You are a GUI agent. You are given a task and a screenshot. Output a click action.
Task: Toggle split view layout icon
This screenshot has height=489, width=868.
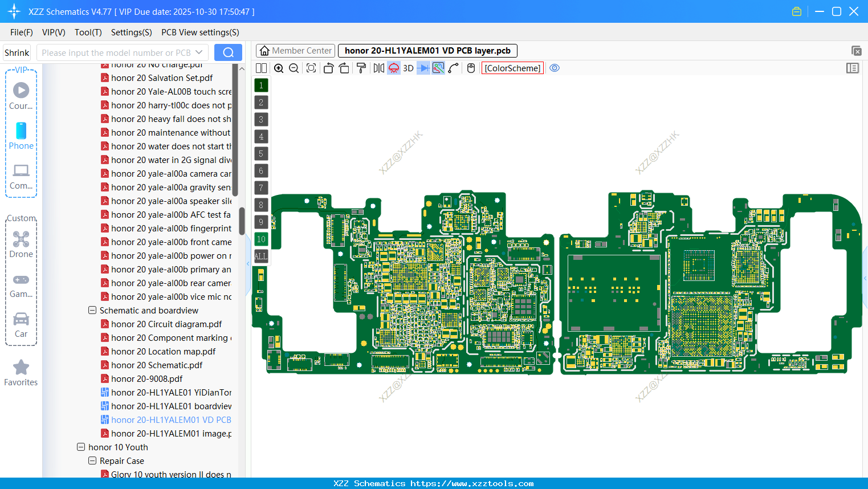click(x=261, y=68)
